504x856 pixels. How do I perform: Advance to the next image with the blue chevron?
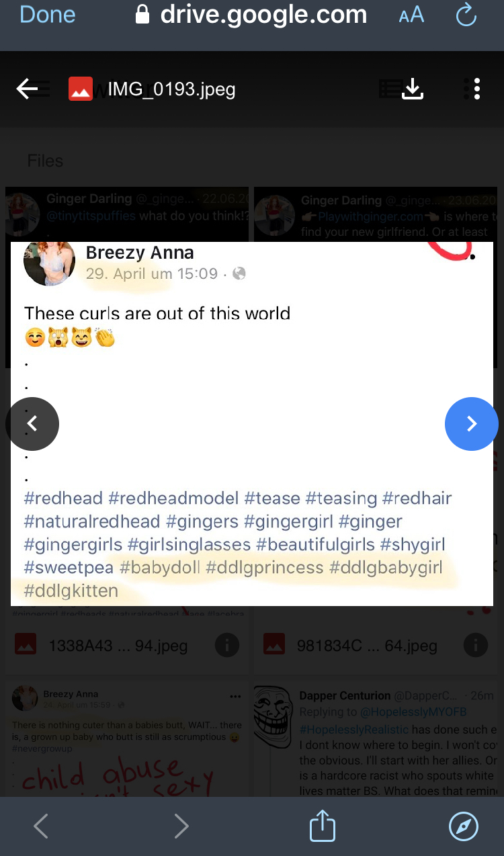pyautogui.click(x=472, y=423)
